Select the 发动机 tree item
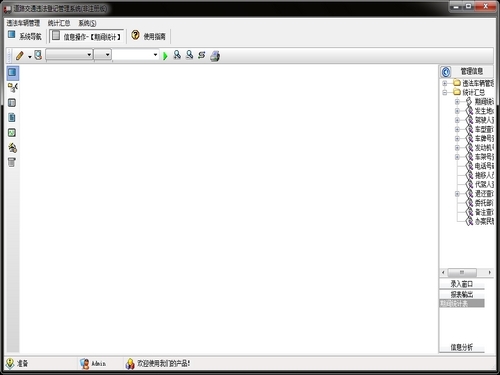Screen dimensions: 500x375 484,148
